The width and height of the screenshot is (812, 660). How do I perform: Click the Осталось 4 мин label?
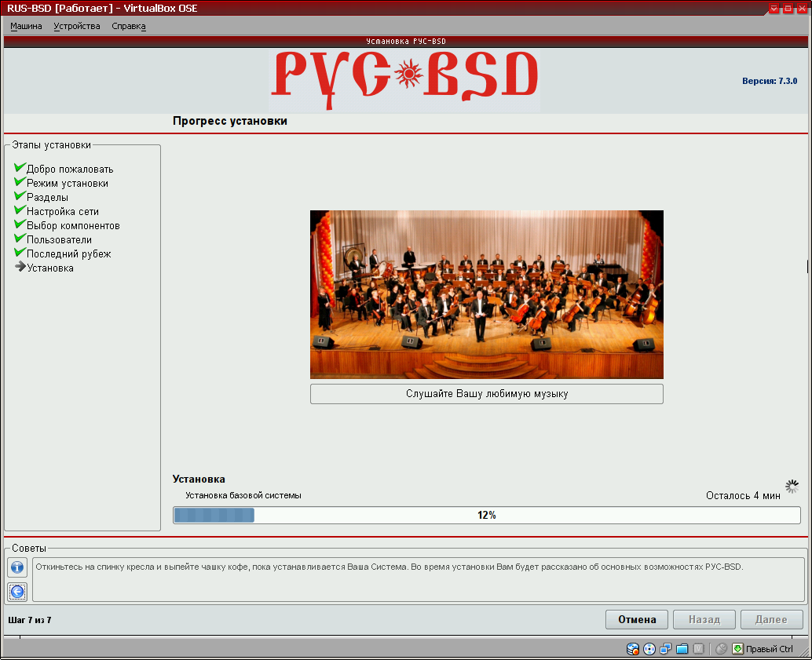tap(743, 496)
